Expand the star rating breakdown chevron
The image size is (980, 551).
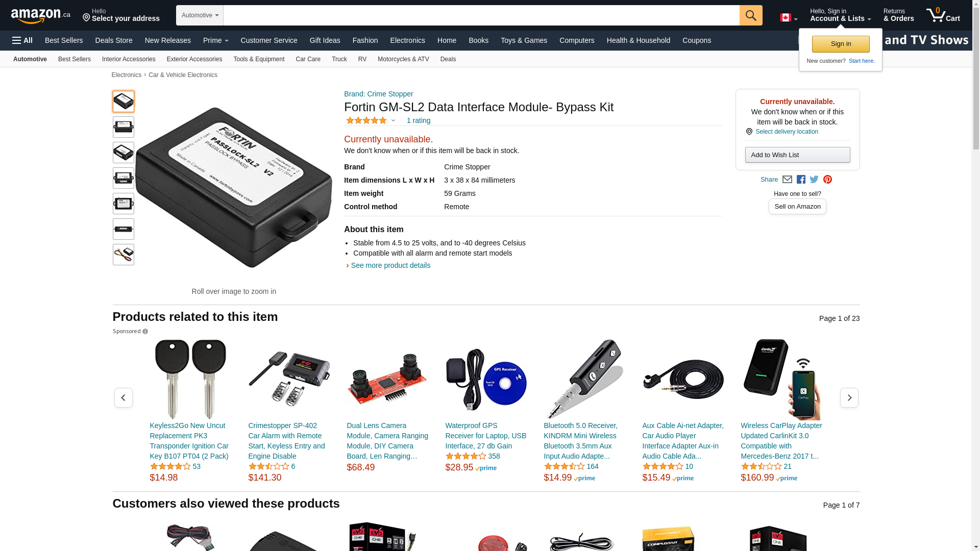click(x=393, y=121)
